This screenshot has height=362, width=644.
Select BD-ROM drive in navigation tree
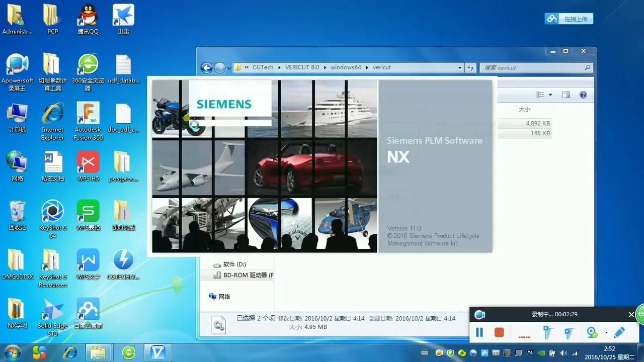248,275
